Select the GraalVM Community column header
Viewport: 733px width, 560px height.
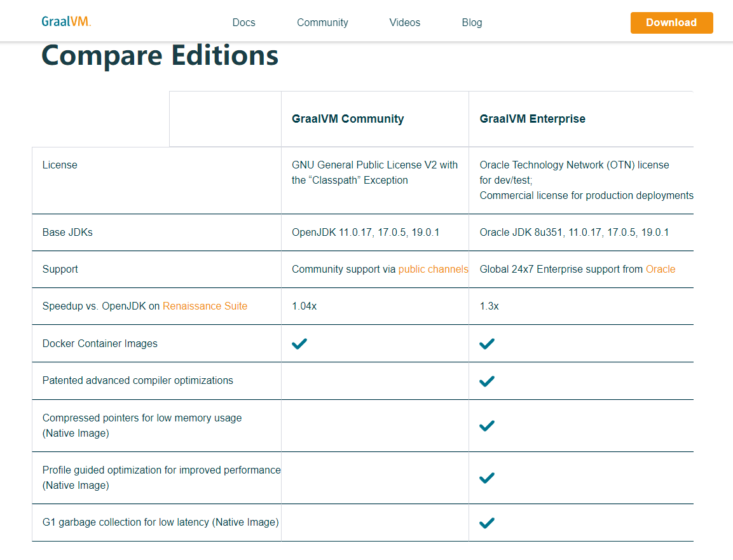click(348, 119)
